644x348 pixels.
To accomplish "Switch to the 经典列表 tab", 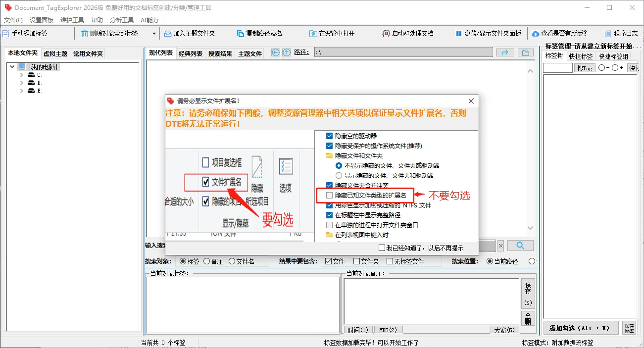I will click(x=191, y=53).
